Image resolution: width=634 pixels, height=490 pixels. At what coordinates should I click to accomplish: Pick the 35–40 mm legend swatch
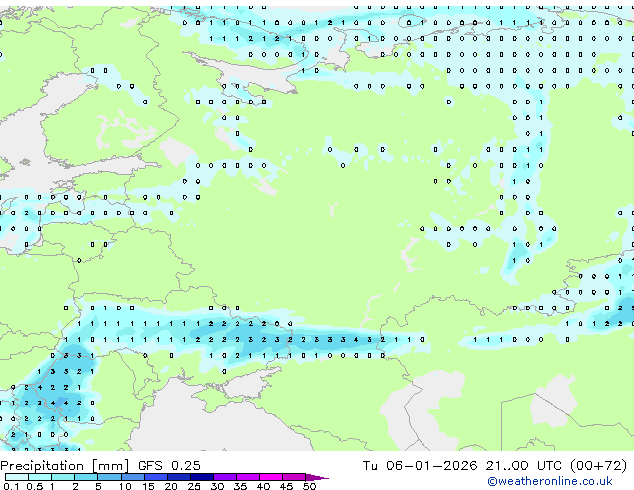(248, 477)
